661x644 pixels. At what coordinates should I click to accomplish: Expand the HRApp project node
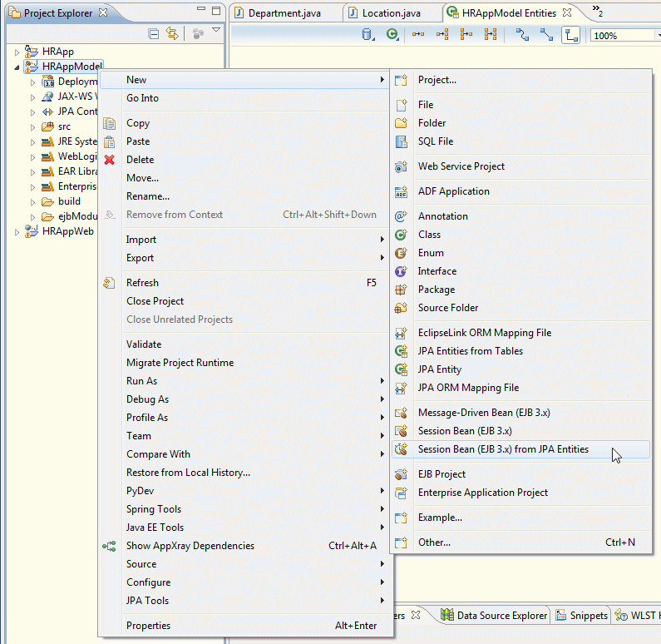[x=17, y=52]
